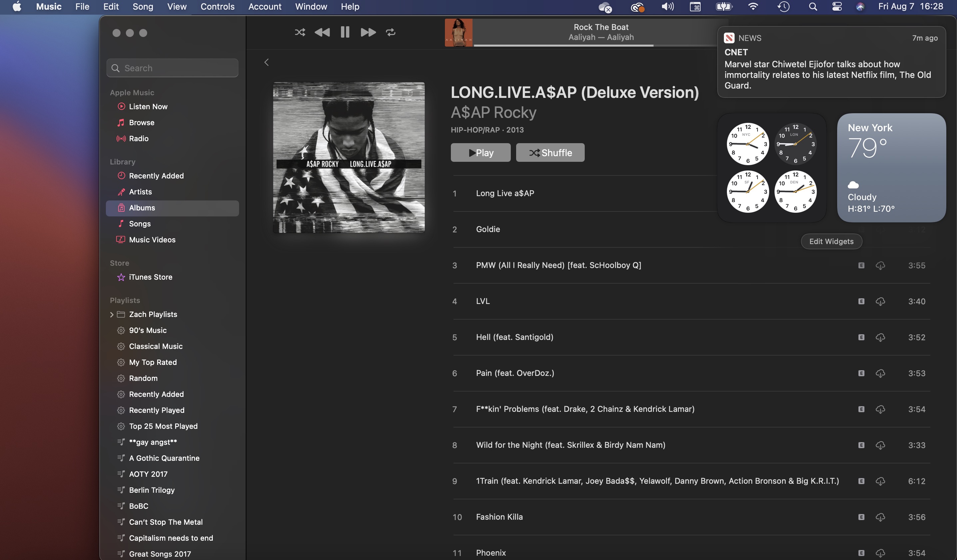Click the Search field in the sidebar
The image size is (957, 560).
coord(172,68)
